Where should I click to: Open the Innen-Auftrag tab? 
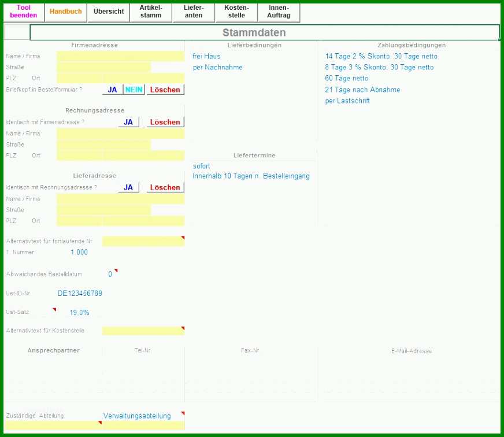click(279, 12)
